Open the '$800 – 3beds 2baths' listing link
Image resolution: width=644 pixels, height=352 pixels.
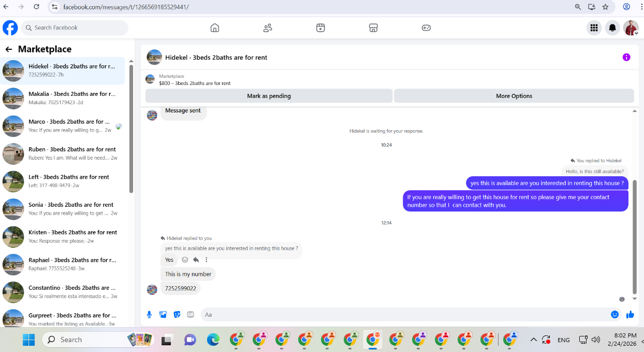pyautogui.click(x=195, y=83)
